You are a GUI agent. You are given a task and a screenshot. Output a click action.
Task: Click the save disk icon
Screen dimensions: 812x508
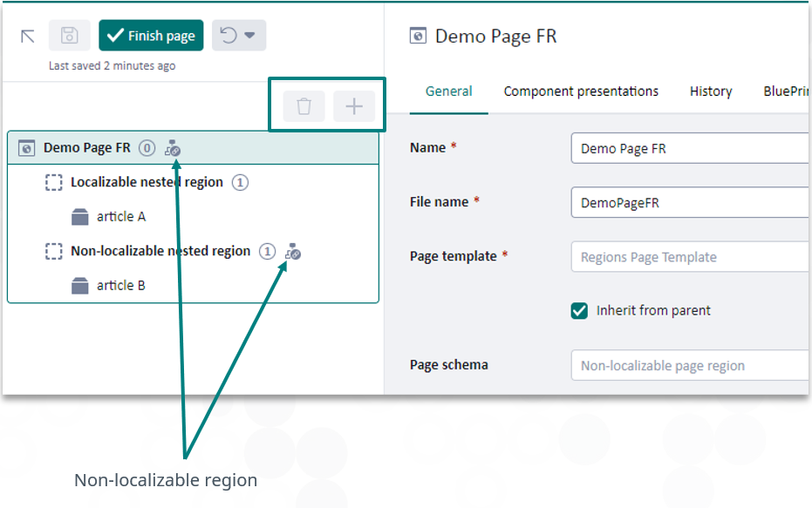pyautogui.click(x=69, y=36)
